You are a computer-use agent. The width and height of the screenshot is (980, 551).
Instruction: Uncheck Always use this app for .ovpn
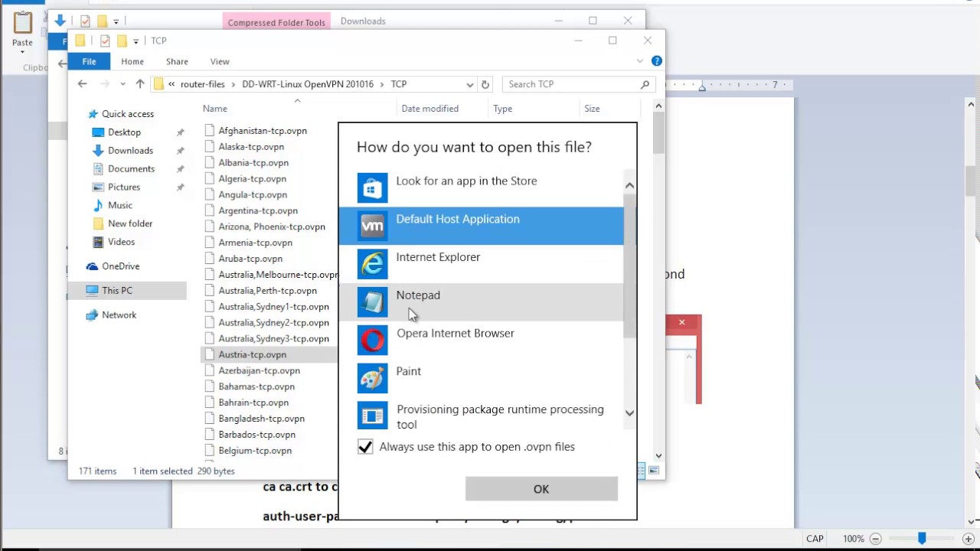(x=365, y=447)
